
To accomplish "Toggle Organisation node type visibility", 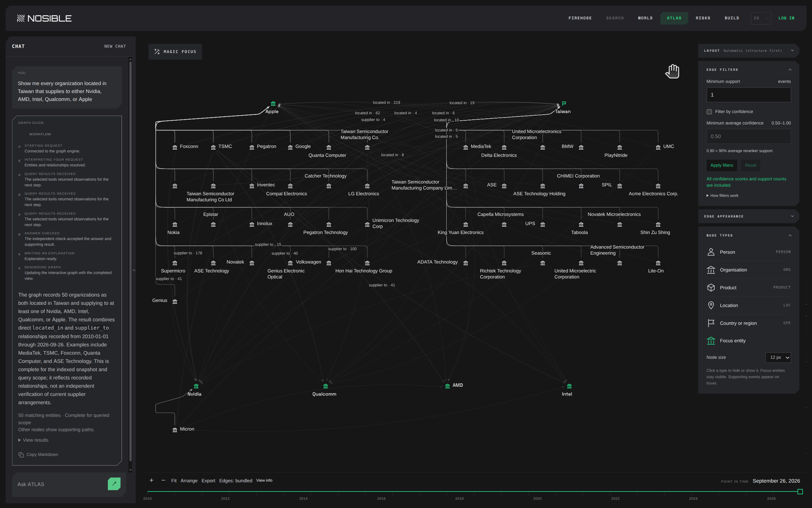I will [749, 270].
